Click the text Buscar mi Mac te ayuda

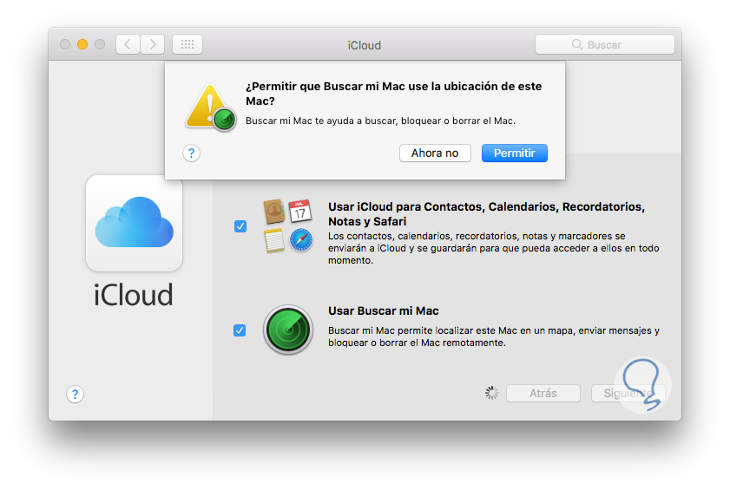point(380,121)
